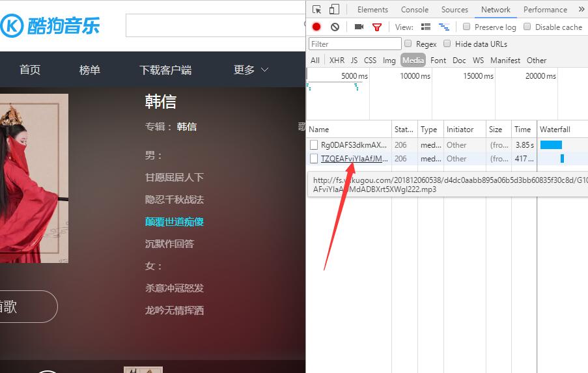Click the lyric line 龙吟无情挥洒
This screenshot has width=588, height=373.
pos(175,311)
